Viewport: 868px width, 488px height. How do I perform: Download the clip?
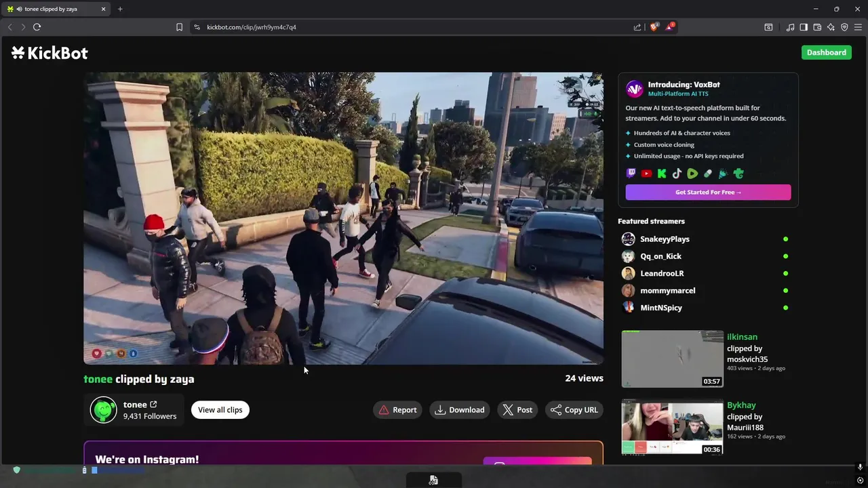pyautogui.click(x=460, y=409)
